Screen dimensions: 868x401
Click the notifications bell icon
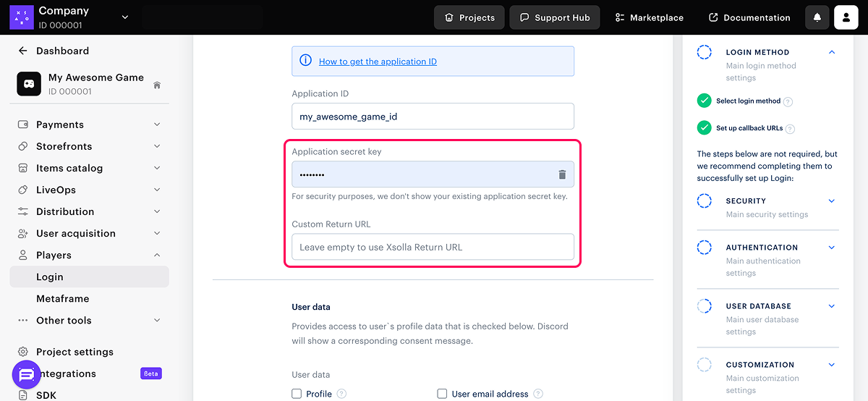click(817, 17)
